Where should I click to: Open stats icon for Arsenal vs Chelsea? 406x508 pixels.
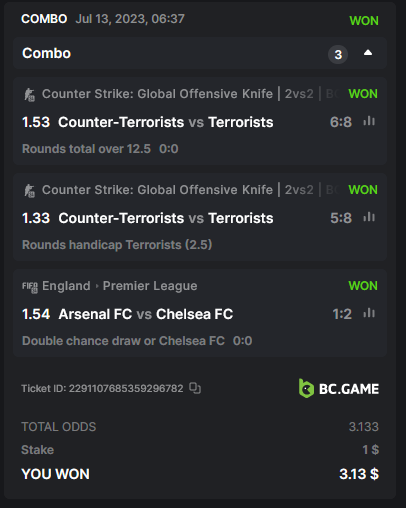[369, 313]
